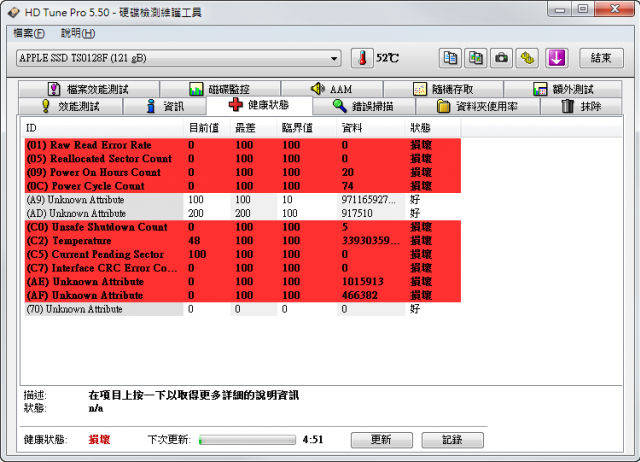This screenshot has height=462, width=640.
Task: Click the copy text to clipboard icon
Action: [450, 58]
